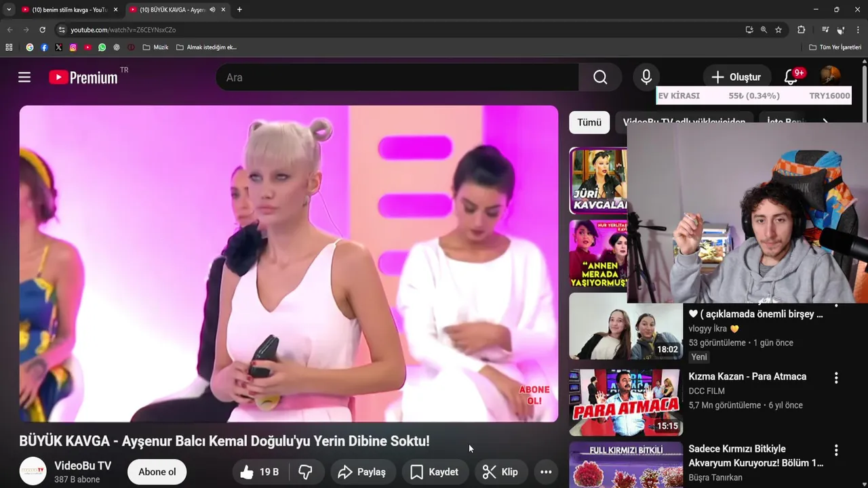Open the Para Atmaca video thumbnail
The width and height of the screenshot is (868, 488).
pyautogui.click(x=626, y=403)
